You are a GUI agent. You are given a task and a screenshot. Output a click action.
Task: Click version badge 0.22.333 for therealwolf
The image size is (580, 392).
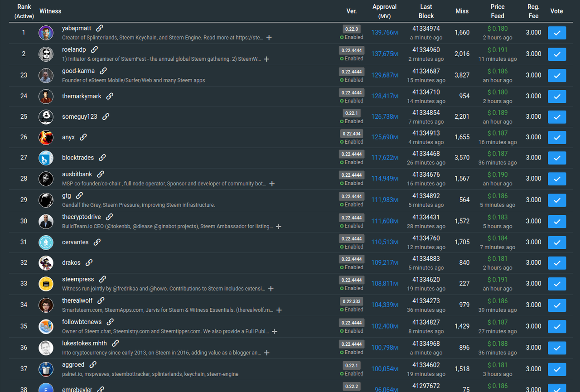click(352, 301)
